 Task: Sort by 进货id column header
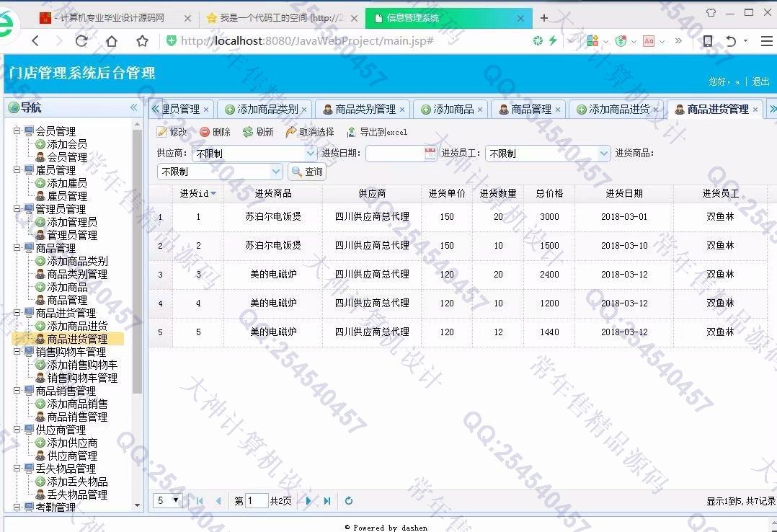(x=197, y=193)
